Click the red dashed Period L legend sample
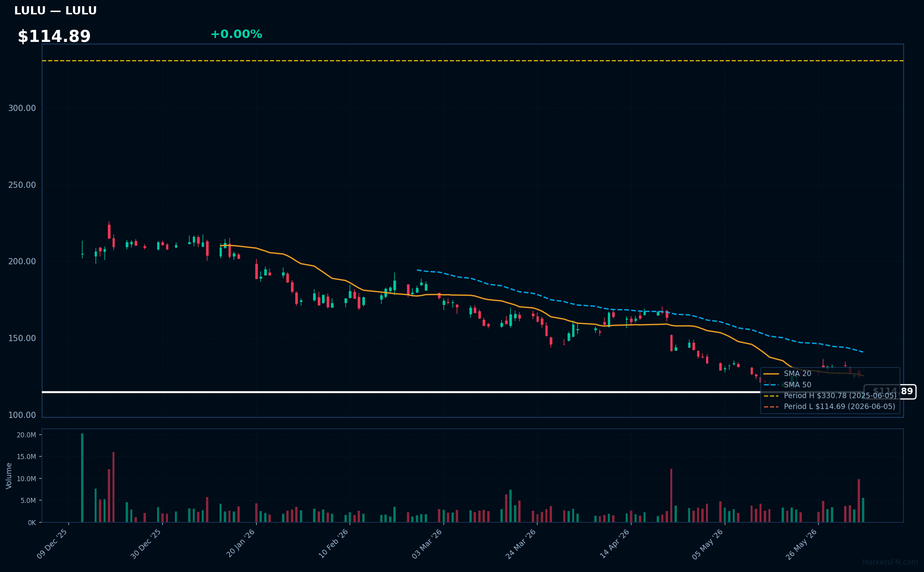Image resolution: width=924 pixels, height=572 pixels. coord(771,407)
